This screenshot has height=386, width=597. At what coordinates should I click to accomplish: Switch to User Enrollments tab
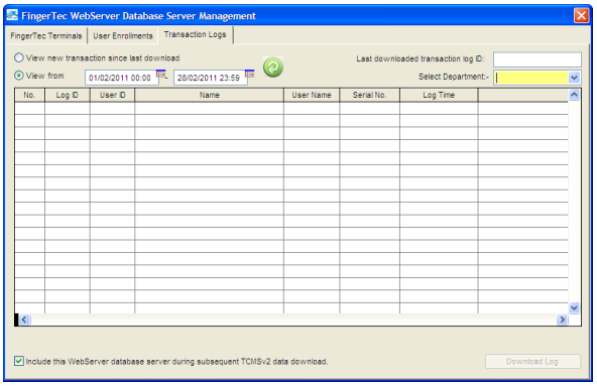[x=123, y=36]
